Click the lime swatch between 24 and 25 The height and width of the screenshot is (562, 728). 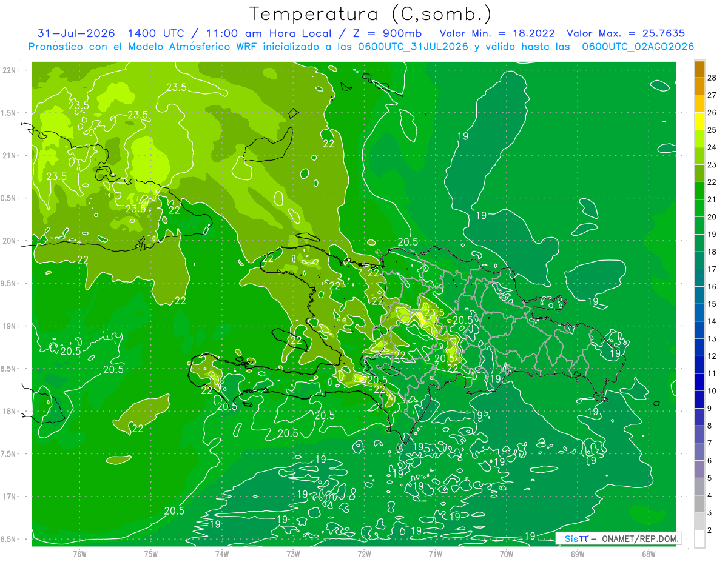699,139
